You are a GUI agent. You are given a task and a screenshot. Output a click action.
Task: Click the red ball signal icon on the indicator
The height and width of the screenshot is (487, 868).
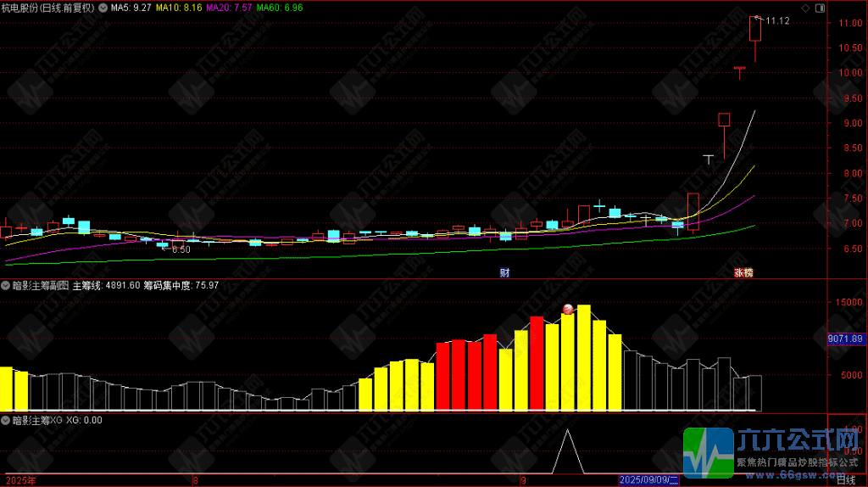point(568,309)
